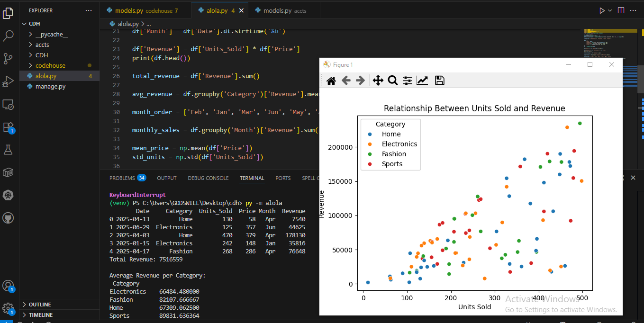
Task: Open Source Control sidebar
Action: [8, 59]
